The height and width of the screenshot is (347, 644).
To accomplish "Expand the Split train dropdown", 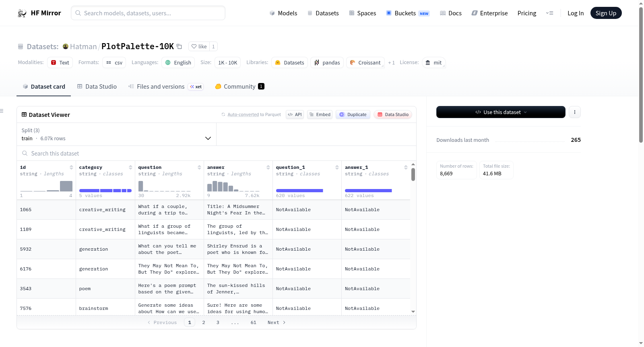I will [x=116, y=134].
